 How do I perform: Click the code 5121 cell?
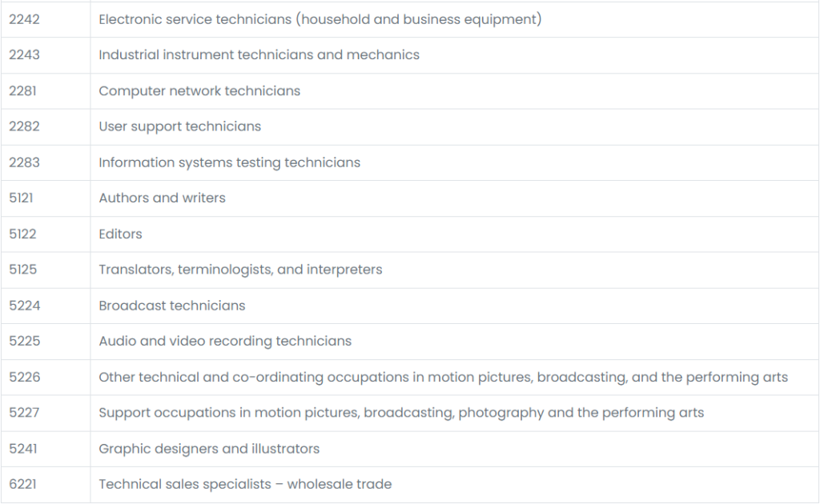point(46,198)
